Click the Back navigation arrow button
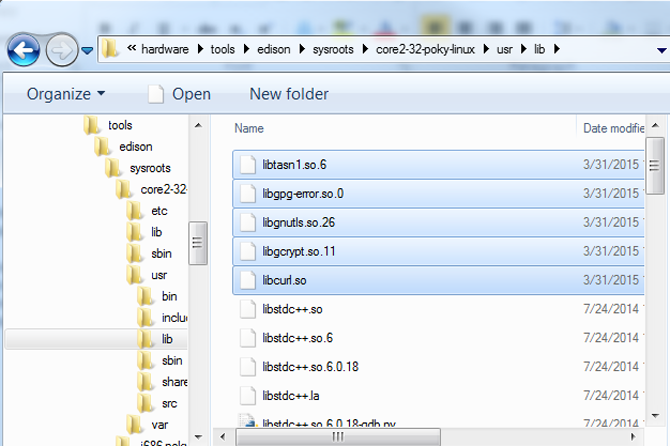 coord(24,50)
